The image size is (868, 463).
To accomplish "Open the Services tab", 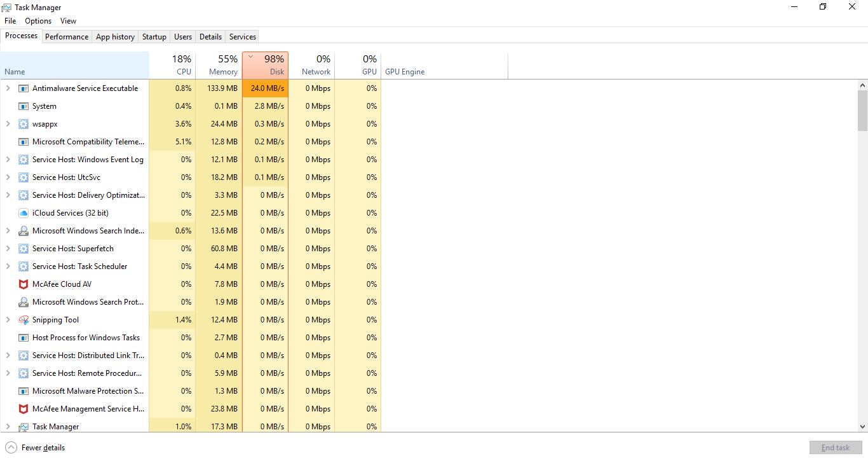I will tap(243, 37).
